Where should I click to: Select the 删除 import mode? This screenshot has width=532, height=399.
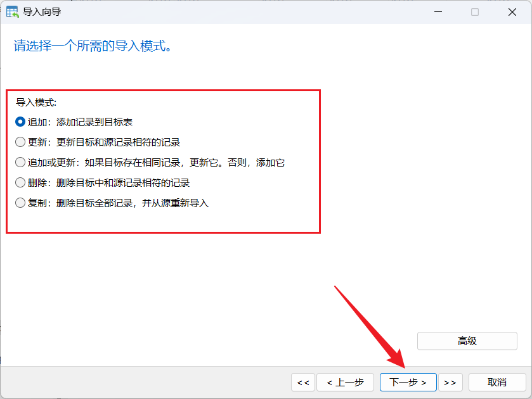point(20,182)
